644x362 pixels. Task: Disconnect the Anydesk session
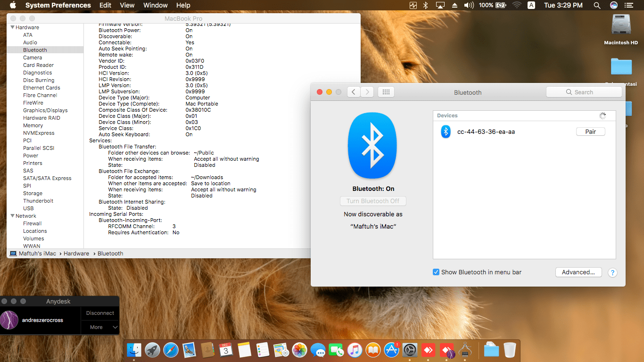[100, 313]
